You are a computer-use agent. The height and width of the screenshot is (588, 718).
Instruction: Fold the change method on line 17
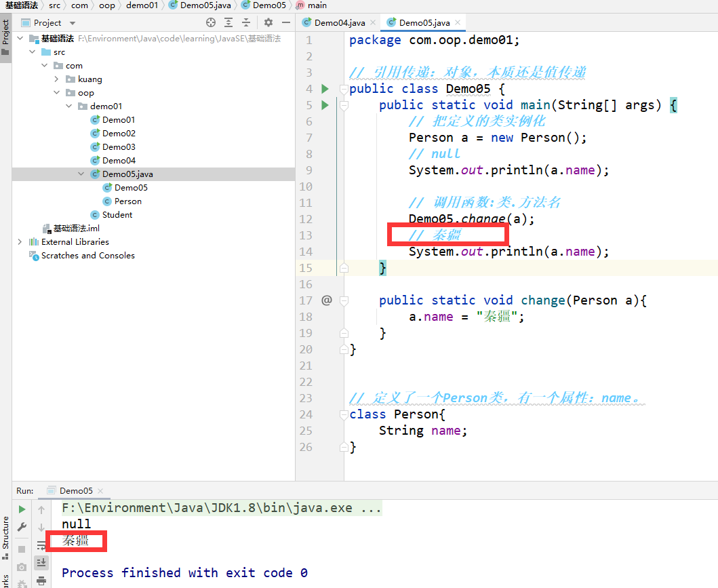[x=344, y=300]
